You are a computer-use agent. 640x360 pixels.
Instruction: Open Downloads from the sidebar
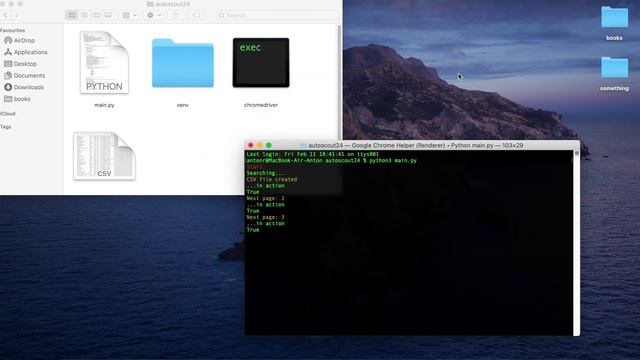[x=28, y=87]
